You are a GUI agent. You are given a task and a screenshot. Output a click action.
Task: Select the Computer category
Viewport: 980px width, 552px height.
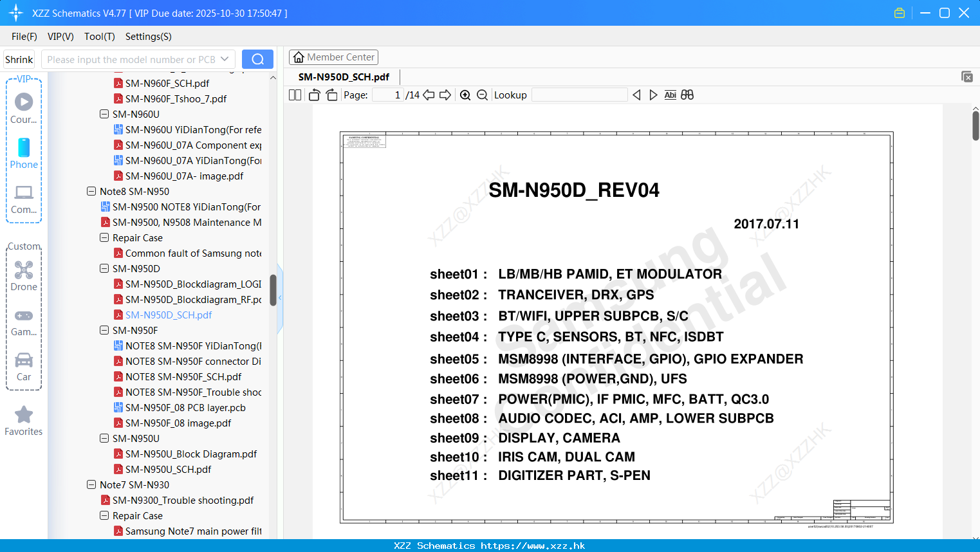coord(24,199)
